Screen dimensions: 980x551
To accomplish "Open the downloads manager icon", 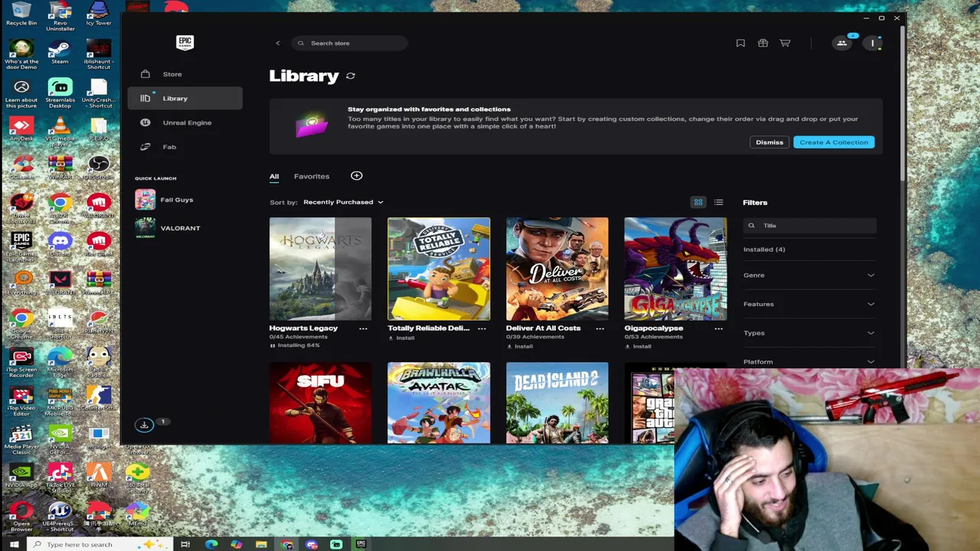I will pyautogui.click(x=144, y=425).
